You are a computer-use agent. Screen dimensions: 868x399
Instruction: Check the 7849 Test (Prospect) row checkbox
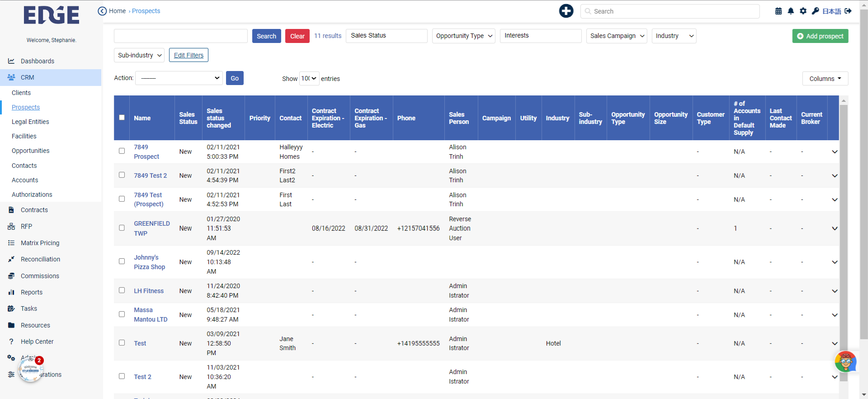point(122,199)
